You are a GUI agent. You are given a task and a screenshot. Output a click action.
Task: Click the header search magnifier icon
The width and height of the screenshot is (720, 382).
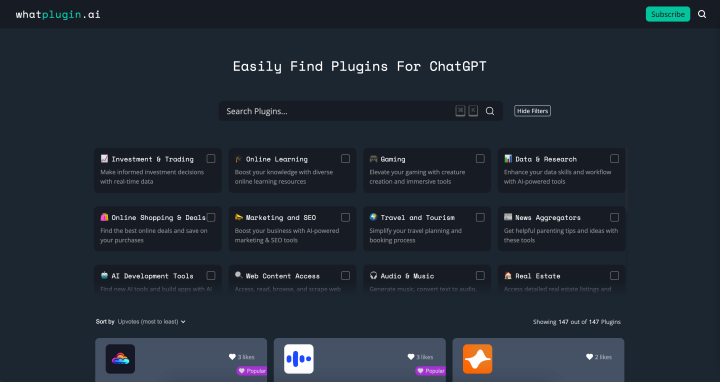point(702,14)
